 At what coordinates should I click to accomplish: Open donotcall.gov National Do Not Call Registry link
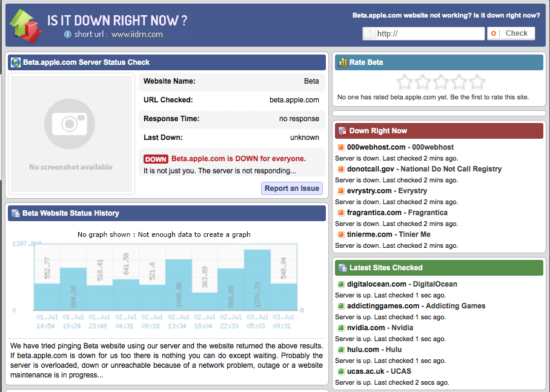point(425,169)
